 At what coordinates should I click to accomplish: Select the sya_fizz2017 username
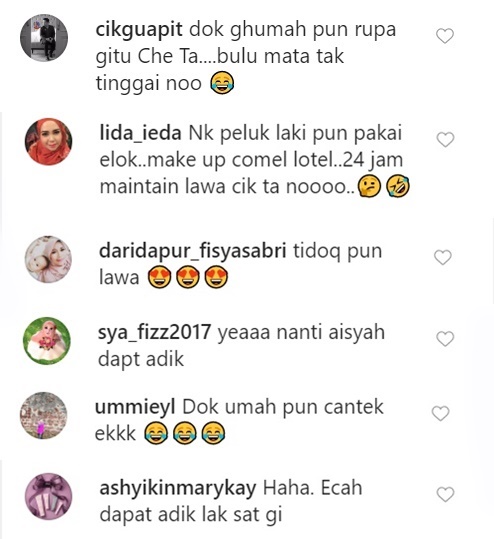154,333
